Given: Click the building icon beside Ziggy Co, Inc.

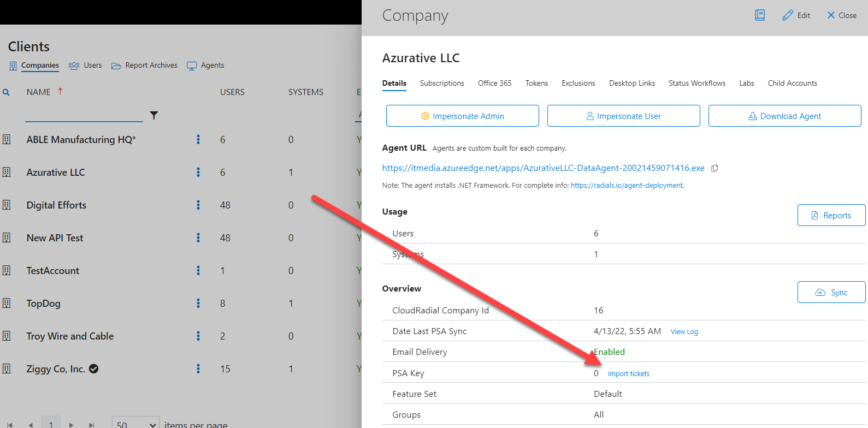Looking at the screenshot, I should tap(7, 369).
